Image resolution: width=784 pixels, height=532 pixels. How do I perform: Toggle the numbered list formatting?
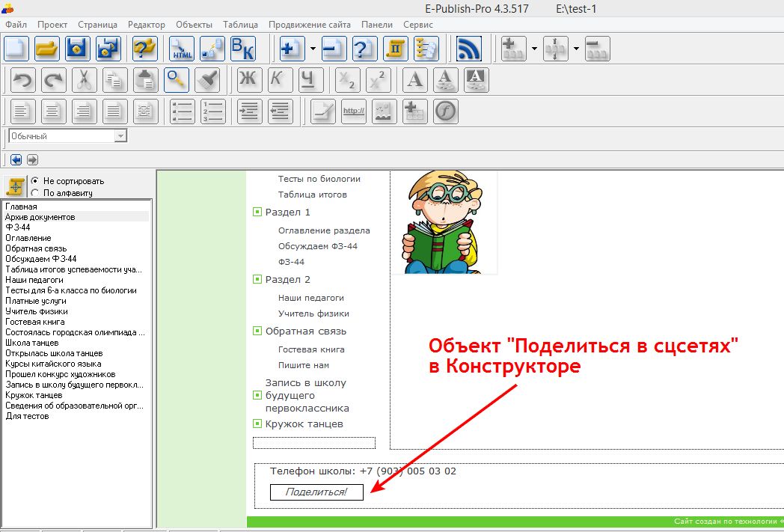click(213, 111)
